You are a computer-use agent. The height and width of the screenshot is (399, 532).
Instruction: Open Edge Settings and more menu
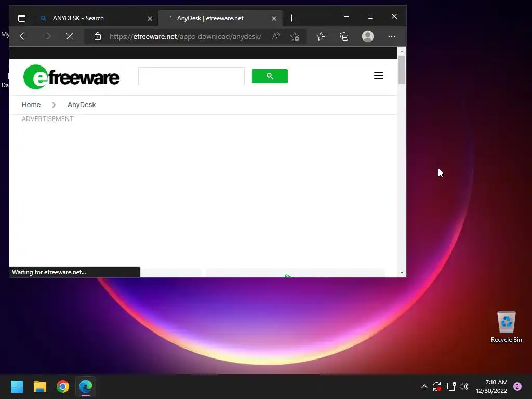coord(392,36)
